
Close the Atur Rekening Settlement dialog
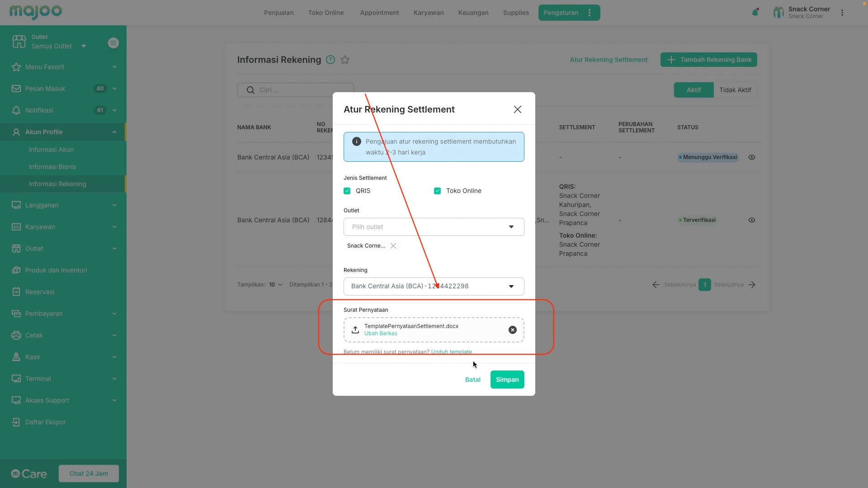pos(517,109)
